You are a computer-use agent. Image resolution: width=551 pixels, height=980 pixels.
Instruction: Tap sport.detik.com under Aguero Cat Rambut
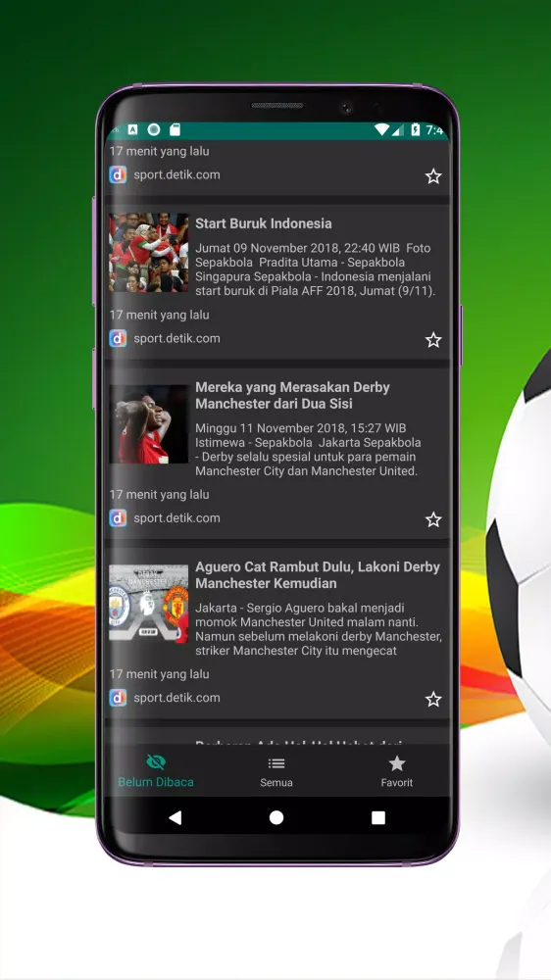(x=177, y=698)
